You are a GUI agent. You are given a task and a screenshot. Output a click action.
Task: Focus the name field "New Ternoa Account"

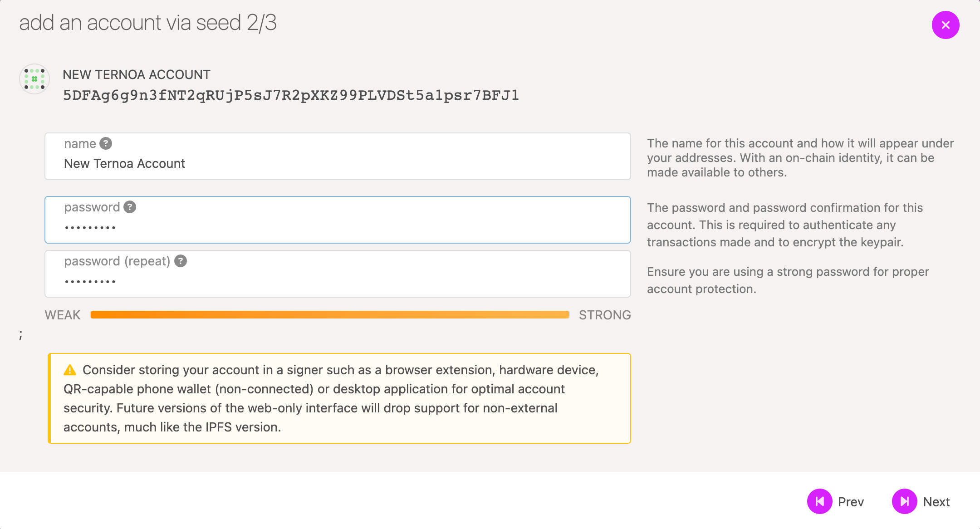[338, 163]
